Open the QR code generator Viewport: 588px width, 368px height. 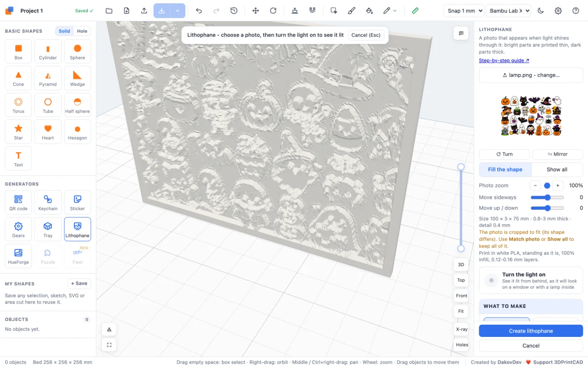(18, 202)
